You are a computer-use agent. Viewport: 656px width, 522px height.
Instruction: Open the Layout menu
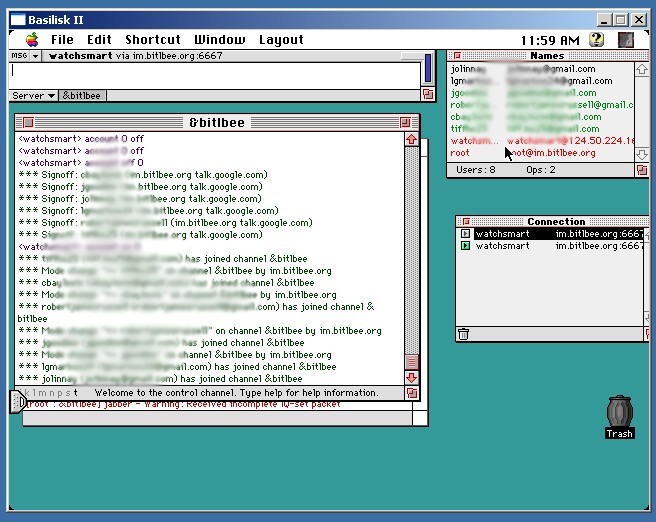pyautogui.click(x=281, y=40)
